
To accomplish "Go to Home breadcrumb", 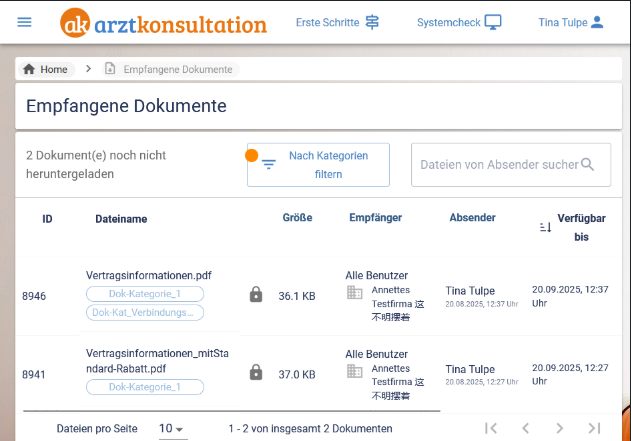I will [x=46, y=69].
